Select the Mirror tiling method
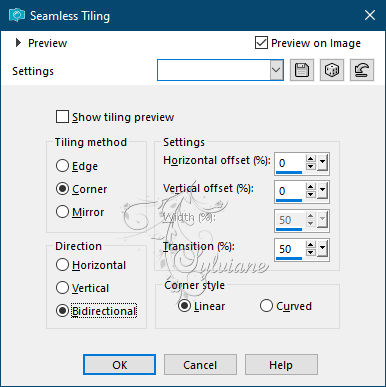 pyautogui.click(x=62, y=212)
